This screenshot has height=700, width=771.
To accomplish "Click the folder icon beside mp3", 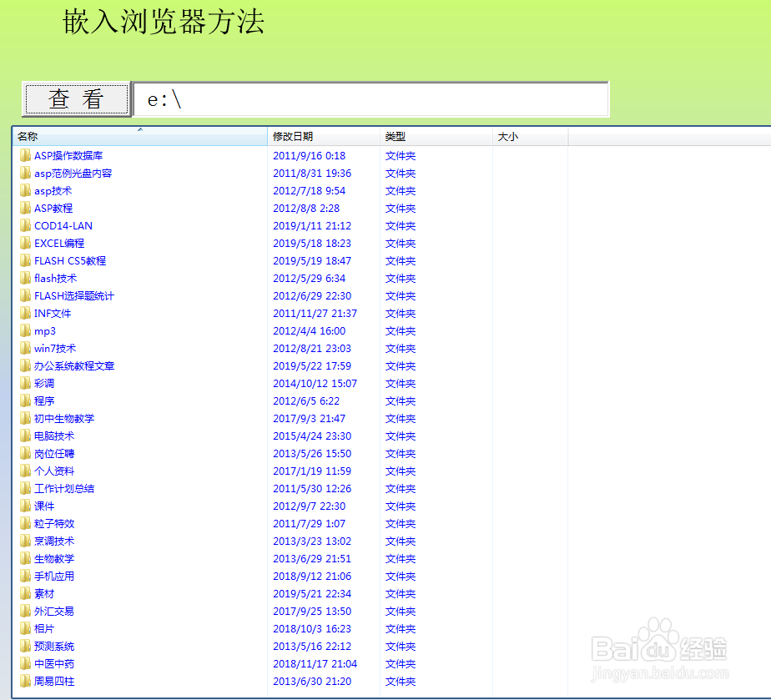I will tap(25, 330).
